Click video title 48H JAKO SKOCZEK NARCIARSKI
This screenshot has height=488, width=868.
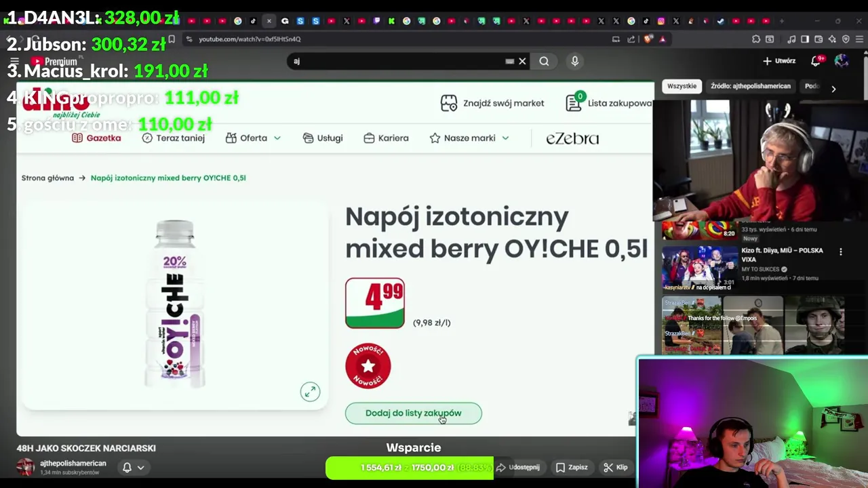86,448
